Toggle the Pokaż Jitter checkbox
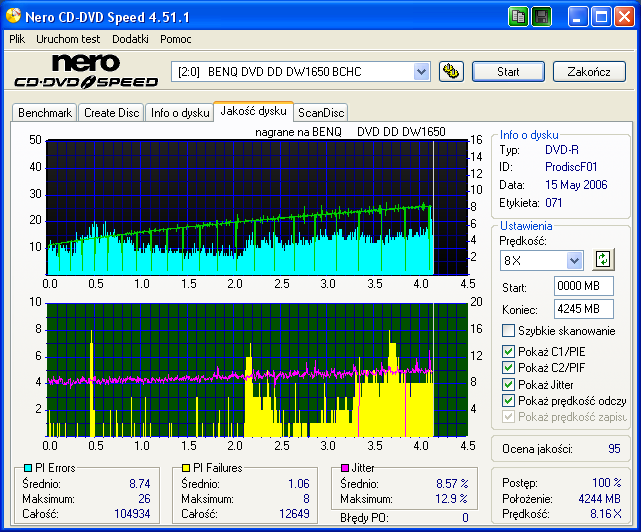This screenshot has height=532, width=641. (509, 384)
